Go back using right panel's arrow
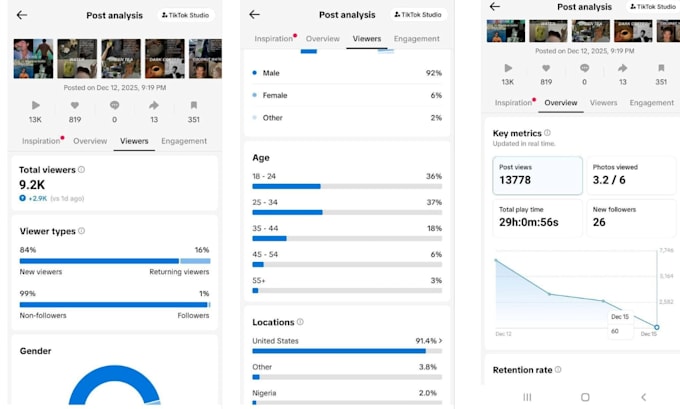The height and width of the screenshot is (409, 680). (x=494, y=6)
